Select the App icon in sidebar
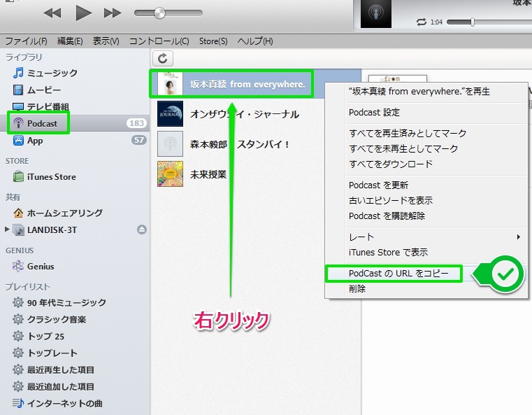The height and width of the screenshot is (415, 532). (18, 140)
